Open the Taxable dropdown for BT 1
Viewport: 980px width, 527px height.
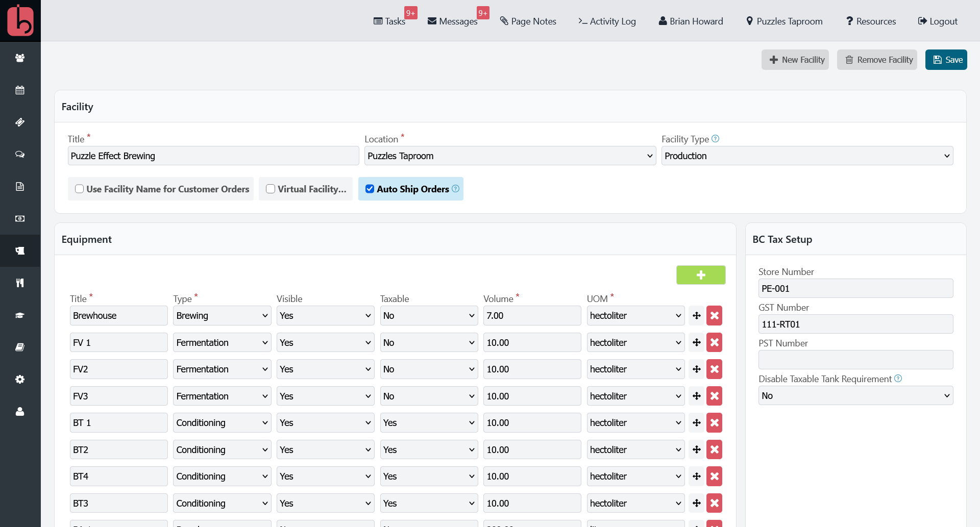pos(429,423)
